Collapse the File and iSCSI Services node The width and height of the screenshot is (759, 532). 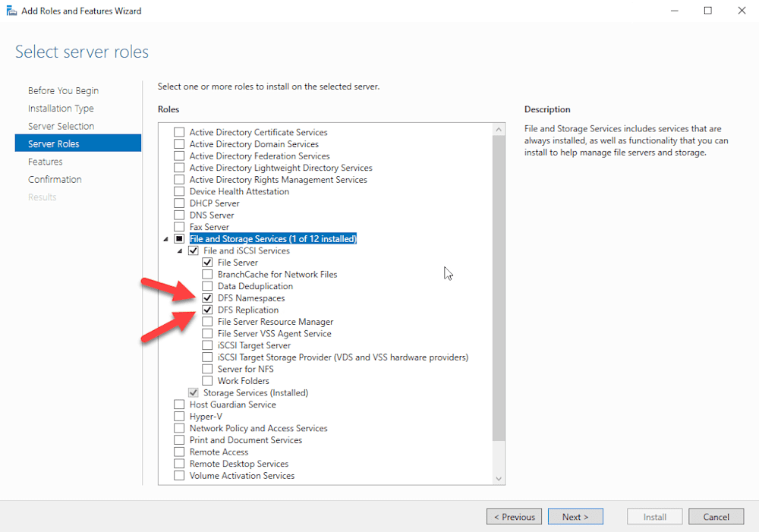point(181,250)
